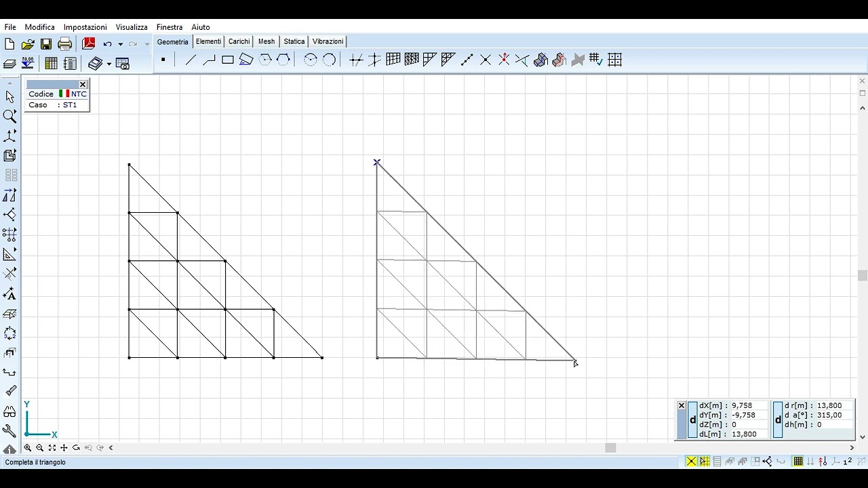
Task: Click the grid with checkmark icon
Action: pyautogui.click(x=596, y=60)
